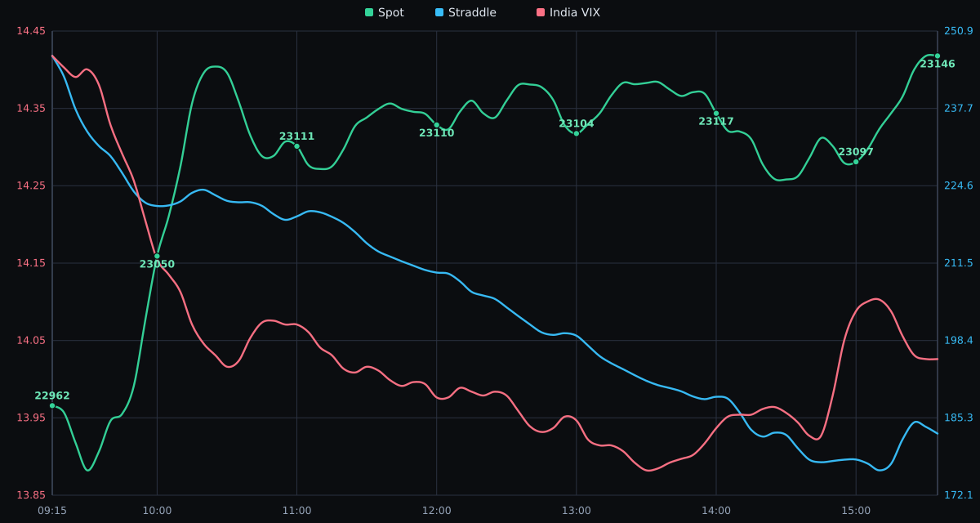The height and width of the screenshot is (523, 980).
Task: Click the 12:00 time axis label
Action: (437, 511)
